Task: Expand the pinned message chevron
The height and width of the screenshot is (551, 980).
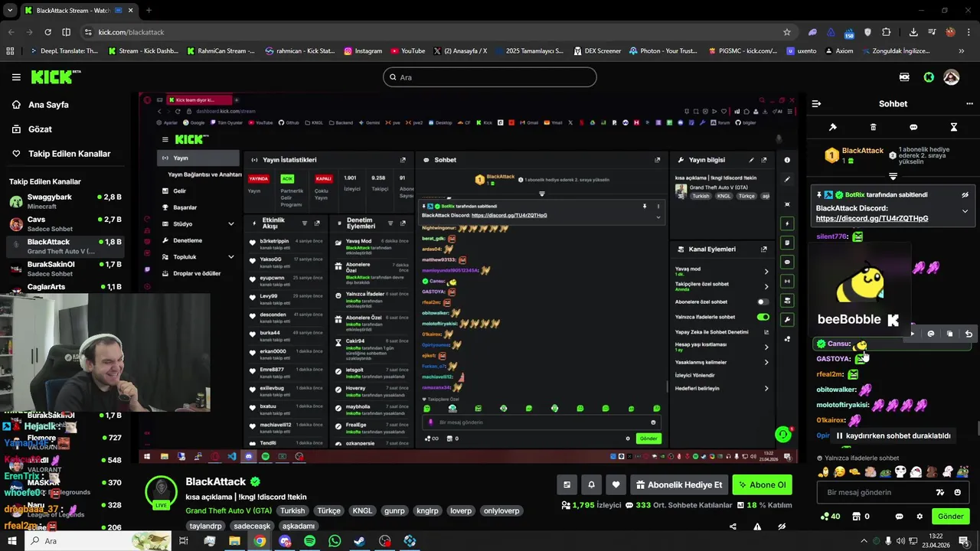Action: [965, 211]
